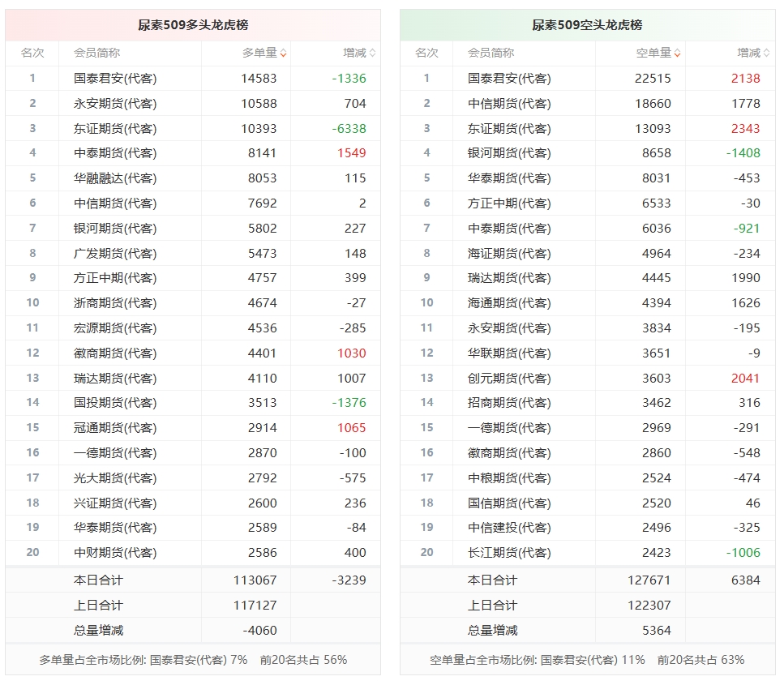Select 国投期货(代客) row
This screenshot has height=685, width=784.
pyautogui.click(x=193, y=403)
